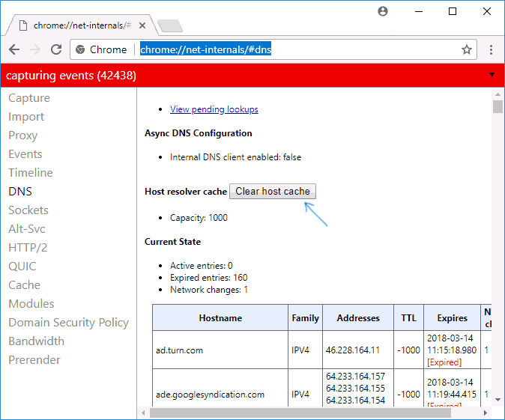The height and width of the screenshot is (420, 505).
Task: Click the Capacity: 1000 text
Action: click(x=199, y=218)
